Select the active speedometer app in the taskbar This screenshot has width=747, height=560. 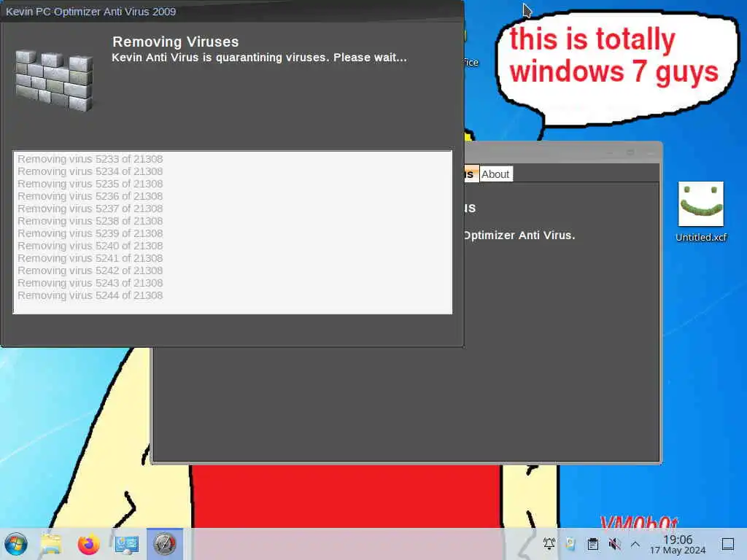(x=164, y=544)
